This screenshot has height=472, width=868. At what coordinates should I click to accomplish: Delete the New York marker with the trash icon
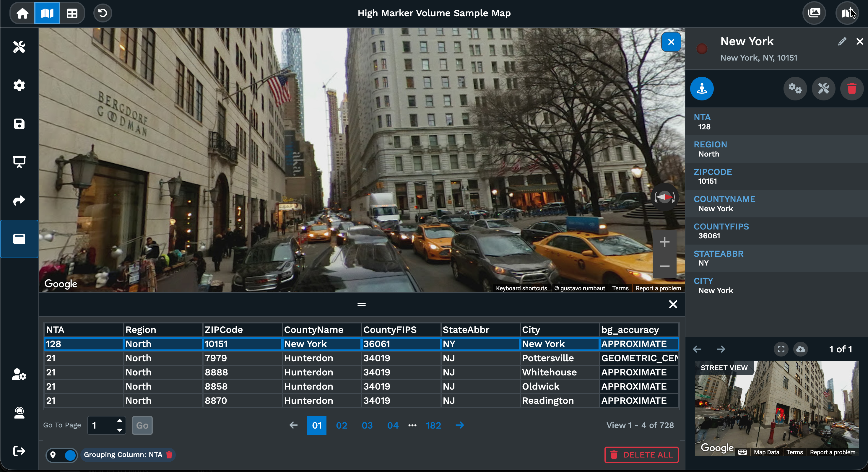point(852,89)
